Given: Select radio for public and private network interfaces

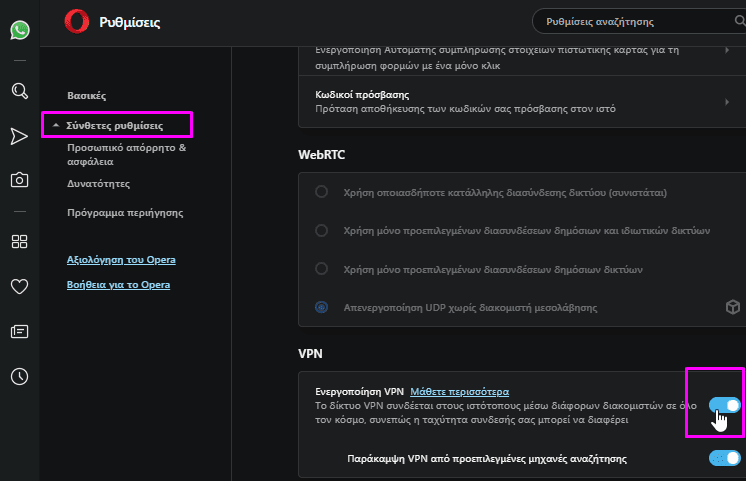Looking at the screenshot, I should pyautogui.click(x=322, y=231).
